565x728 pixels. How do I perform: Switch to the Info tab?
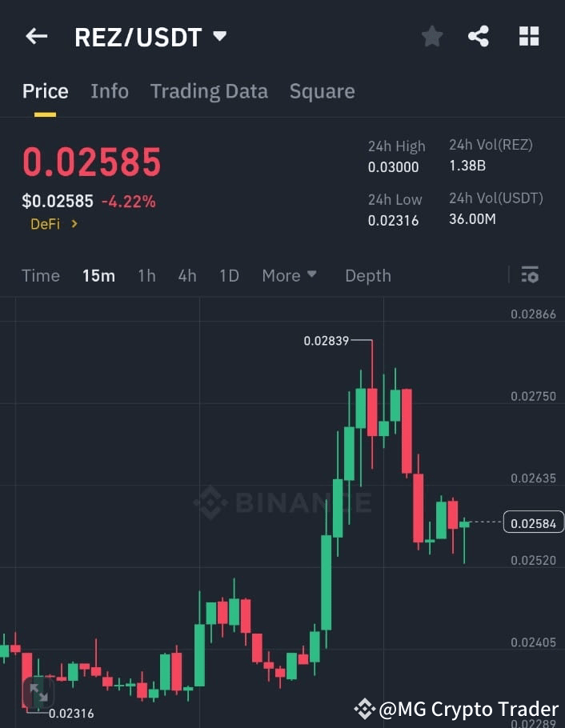click(110, 91)
